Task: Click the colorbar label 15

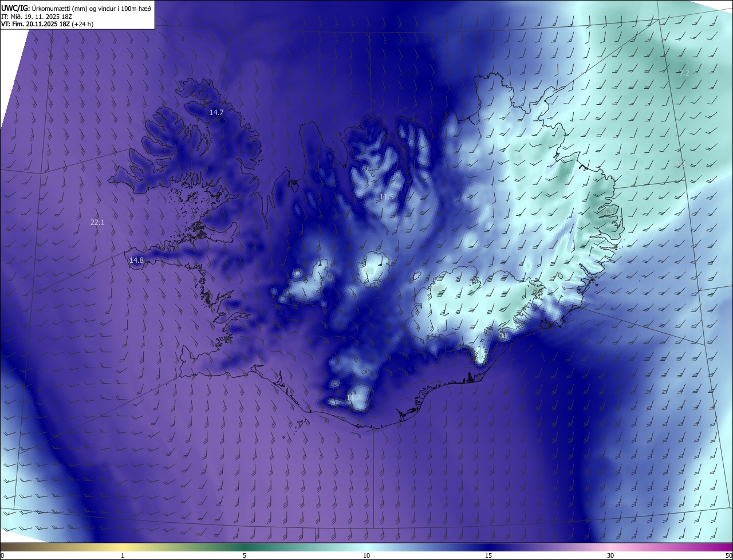Action: pos(488,555)
